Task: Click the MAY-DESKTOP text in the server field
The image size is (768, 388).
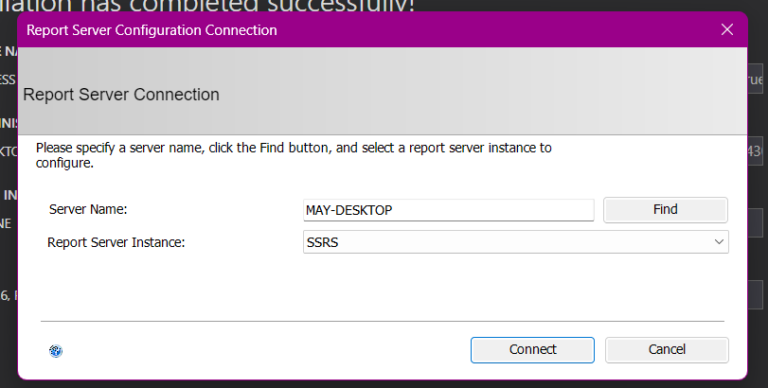Action: coord(349,210)
